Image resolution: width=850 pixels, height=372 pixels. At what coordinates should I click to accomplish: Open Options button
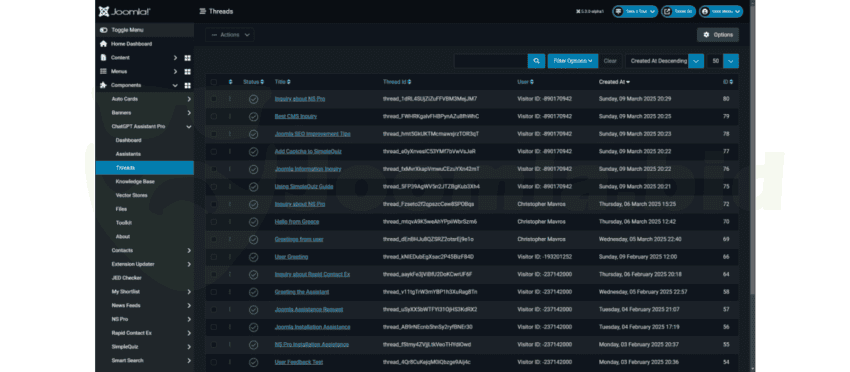point(718,35)
